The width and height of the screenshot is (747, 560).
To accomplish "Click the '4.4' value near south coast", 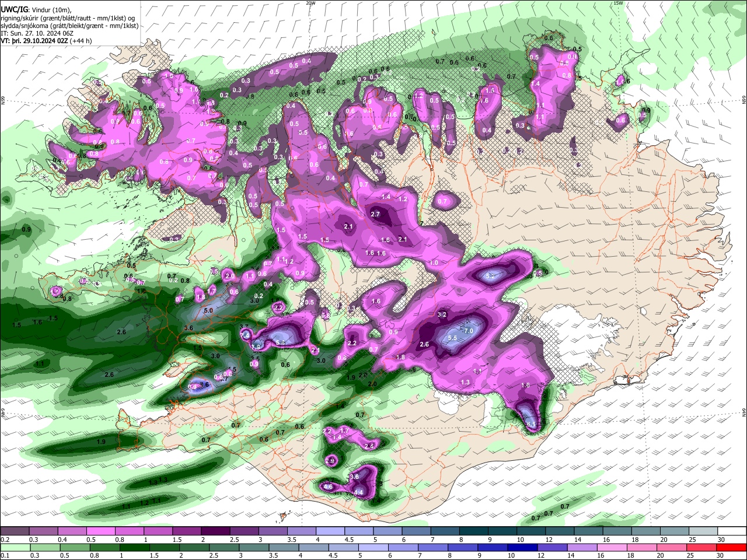I will (x=359, y=492).
